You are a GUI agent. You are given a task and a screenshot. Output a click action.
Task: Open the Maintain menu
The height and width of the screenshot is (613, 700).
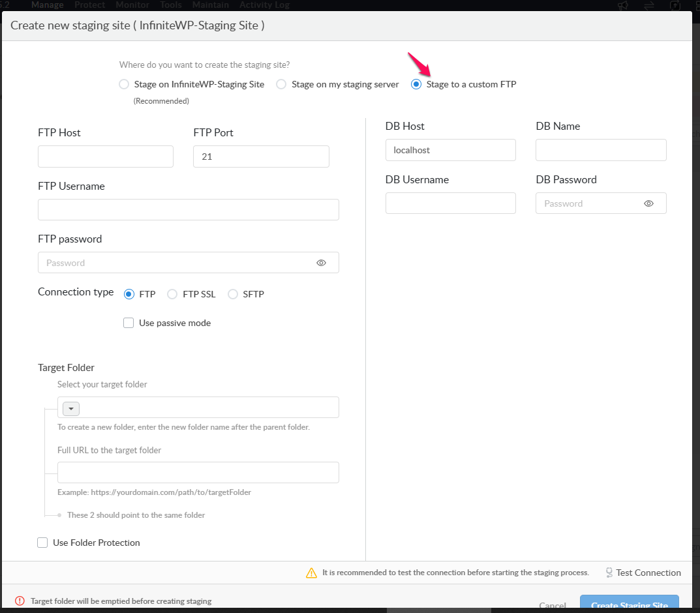(x=211, y=5)
